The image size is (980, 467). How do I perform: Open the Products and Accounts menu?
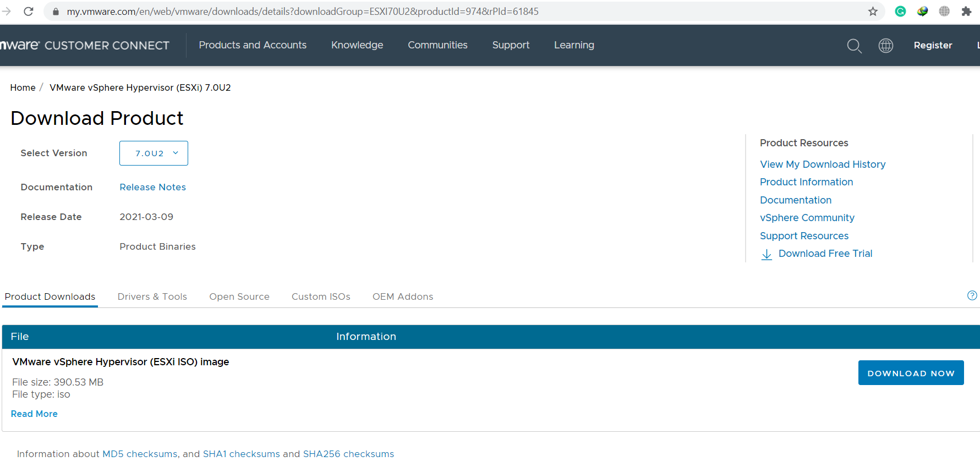(253, 45)
